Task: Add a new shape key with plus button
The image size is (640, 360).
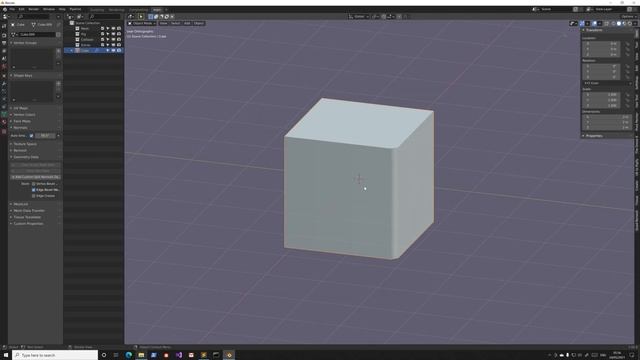Action: (58, 84)
